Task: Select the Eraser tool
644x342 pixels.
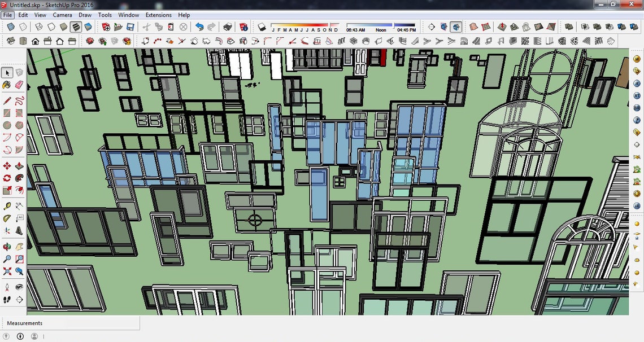Action: (20, 86)
